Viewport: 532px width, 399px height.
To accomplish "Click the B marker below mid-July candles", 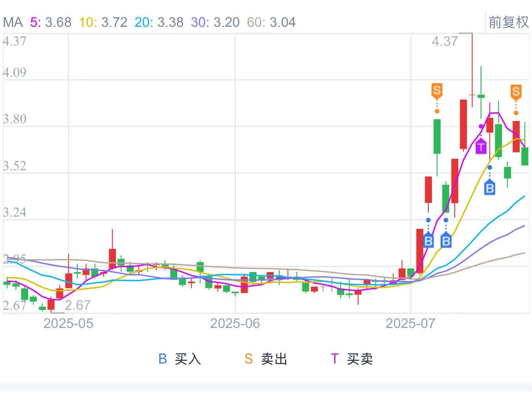I will point(490,187).
